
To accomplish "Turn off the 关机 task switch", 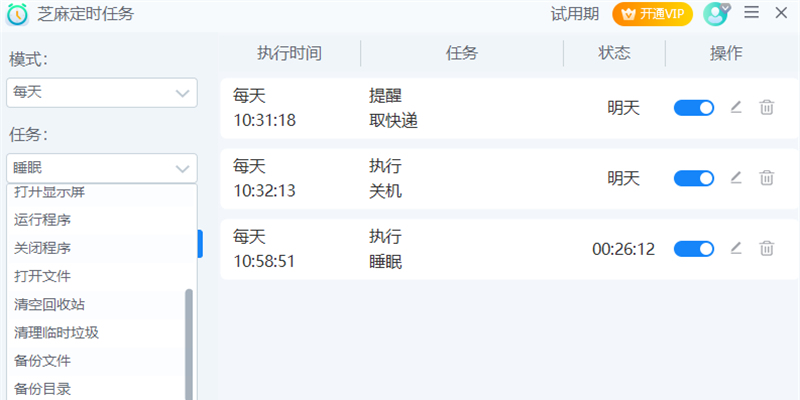I will point(694,179).
